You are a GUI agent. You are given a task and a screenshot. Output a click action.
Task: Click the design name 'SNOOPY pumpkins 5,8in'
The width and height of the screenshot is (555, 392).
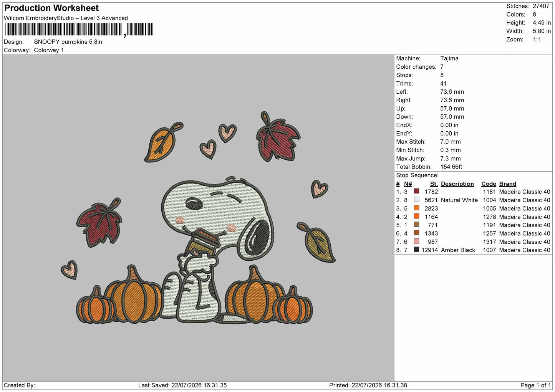(68, 42)
